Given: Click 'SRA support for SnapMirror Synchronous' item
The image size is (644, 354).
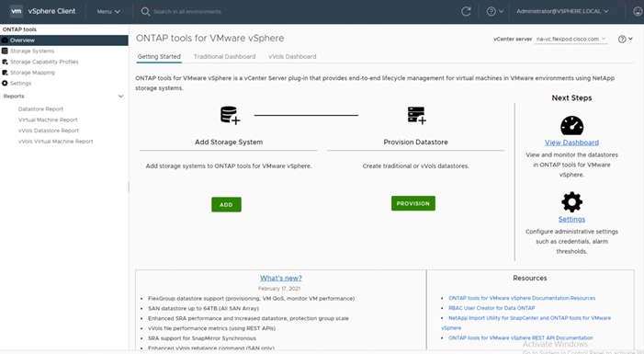Looking at the screenshot, I should pyautogui.click(x=202, y=338).
